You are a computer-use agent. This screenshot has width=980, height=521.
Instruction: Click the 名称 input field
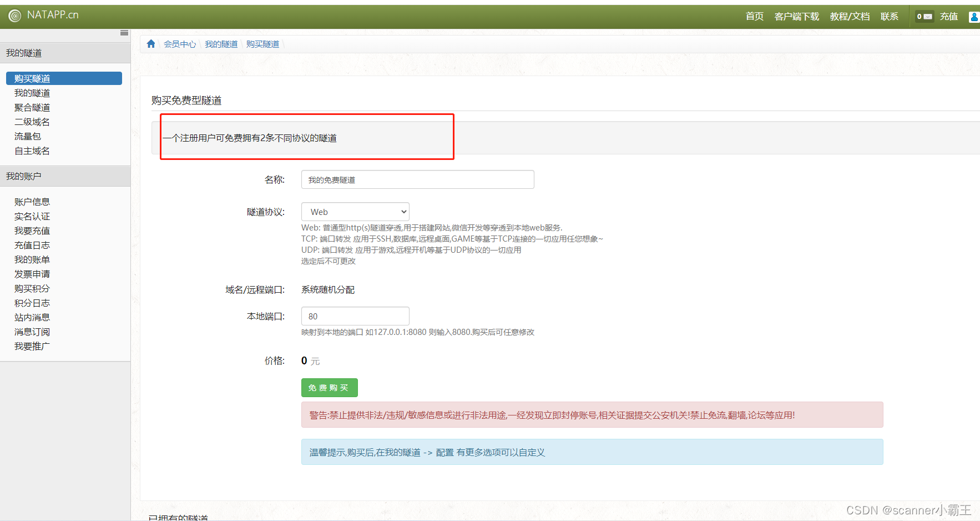(x=418, y=179)
